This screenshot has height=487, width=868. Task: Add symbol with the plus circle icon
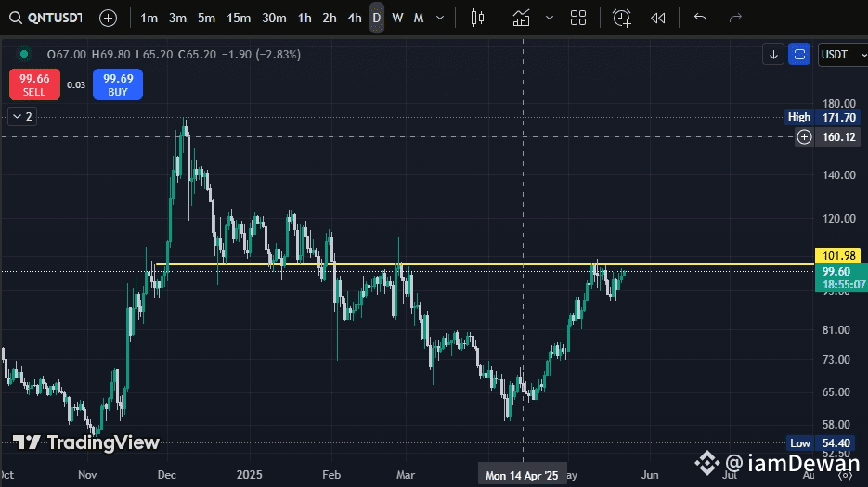coord(108,19)
